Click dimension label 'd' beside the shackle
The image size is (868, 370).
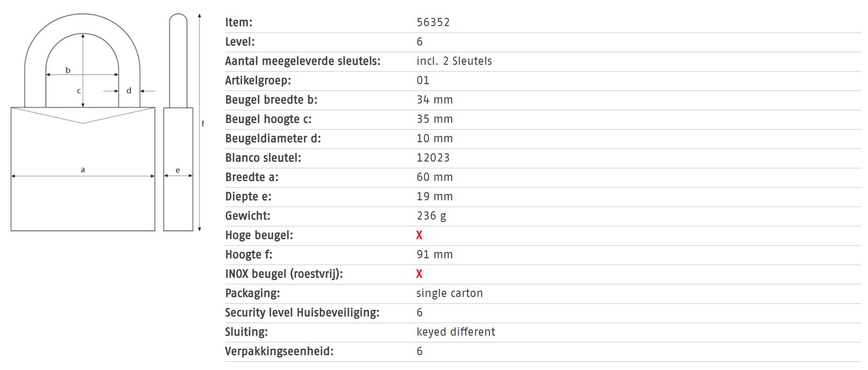click(x=129, y=90)
